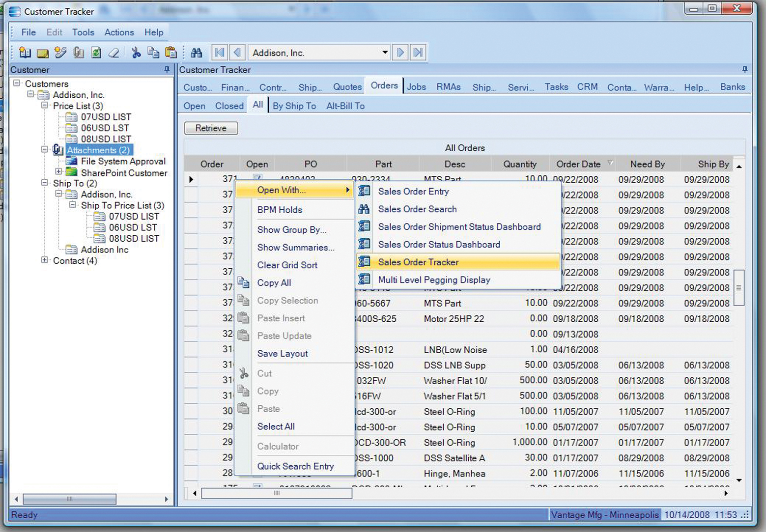Click the Refresh icon in the toolbar
766x532 pixels.
pos(96,53)
